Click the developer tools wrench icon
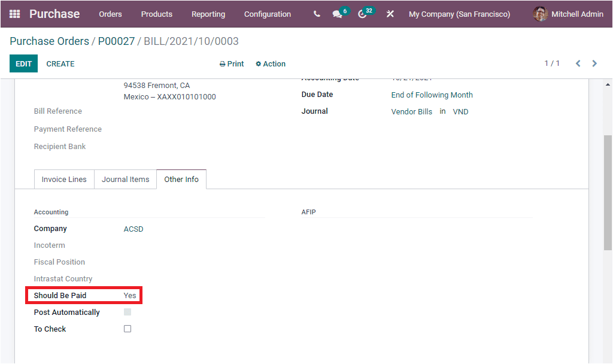 click(x=390, y=13)
